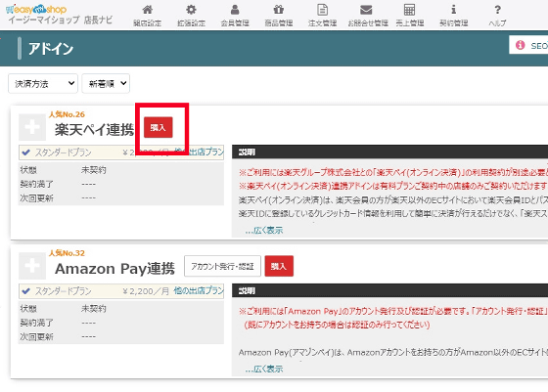Screen dimensions: 548x392
Task: Click 購入 button for Amazon Pay連携
Action: point(279,266)
